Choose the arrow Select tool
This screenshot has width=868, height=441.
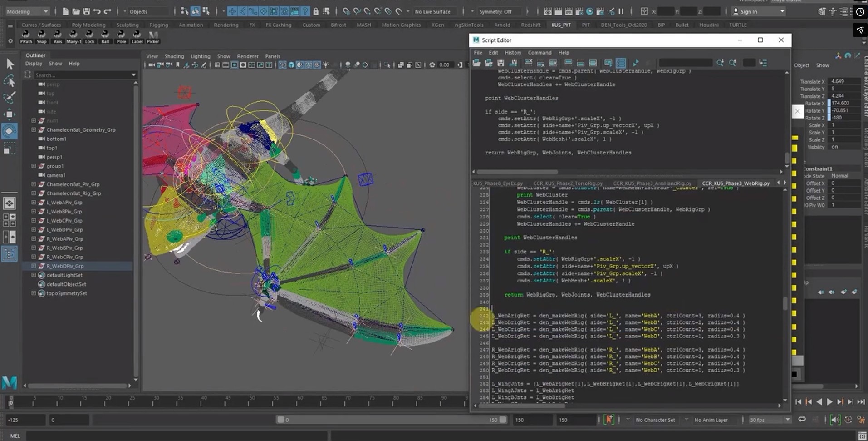tap(10, 64)
